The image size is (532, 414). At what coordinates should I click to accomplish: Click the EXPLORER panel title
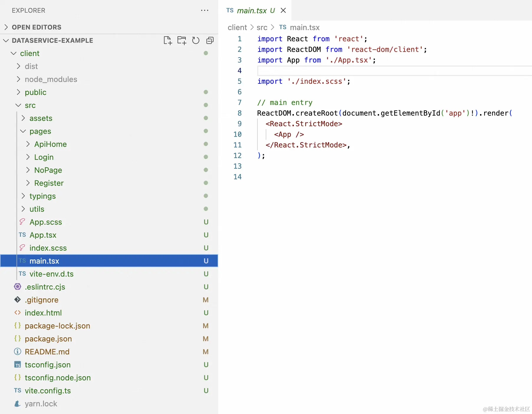tap(29, 10)
